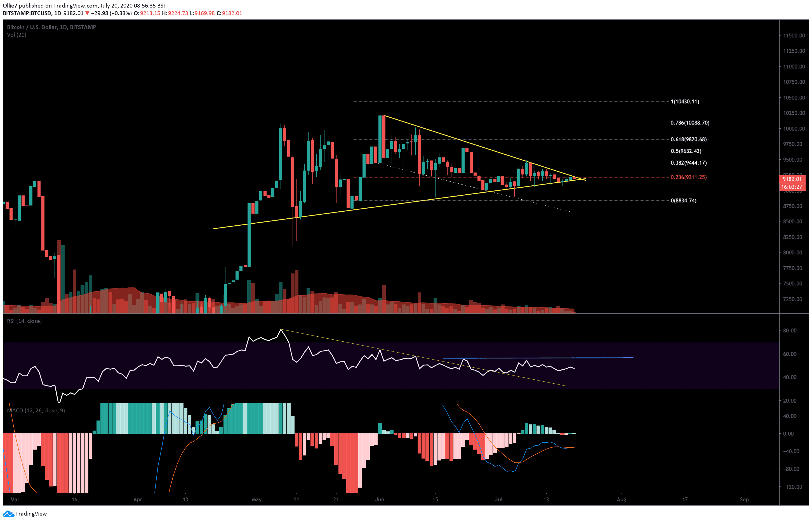The height and width of the screenshot is (522, 812).
Task: Click the Sep date label on time axis
Action: coord(744,499)
